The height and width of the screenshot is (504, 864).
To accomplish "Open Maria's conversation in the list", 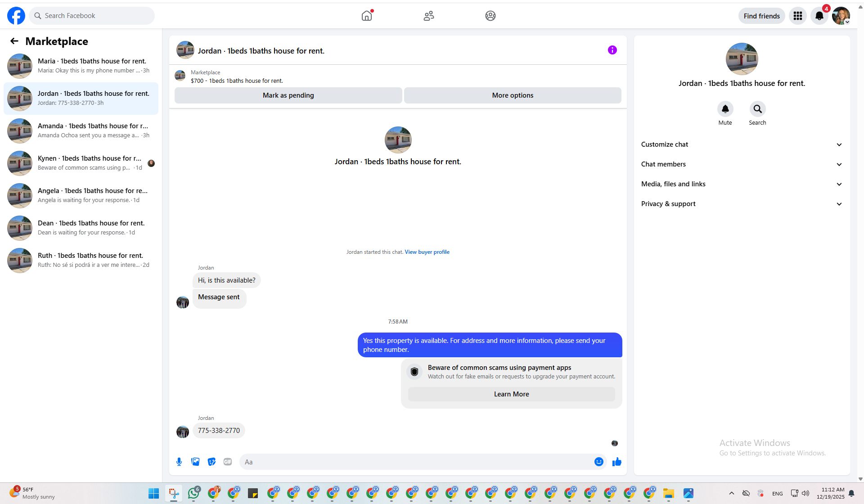I will [81, 66].
